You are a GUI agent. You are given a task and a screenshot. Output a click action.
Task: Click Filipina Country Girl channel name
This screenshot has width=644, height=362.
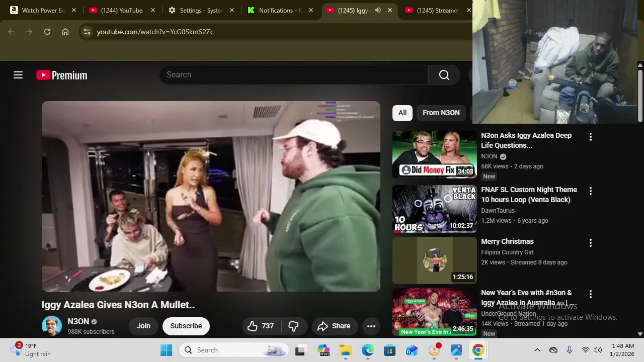pos(507,252)
